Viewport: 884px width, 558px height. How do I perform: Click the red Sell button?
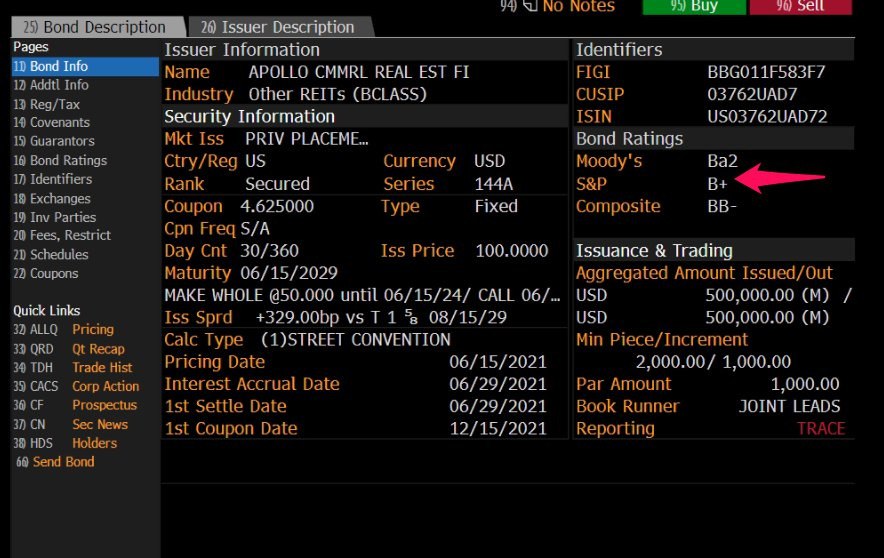tap(801, 7)
